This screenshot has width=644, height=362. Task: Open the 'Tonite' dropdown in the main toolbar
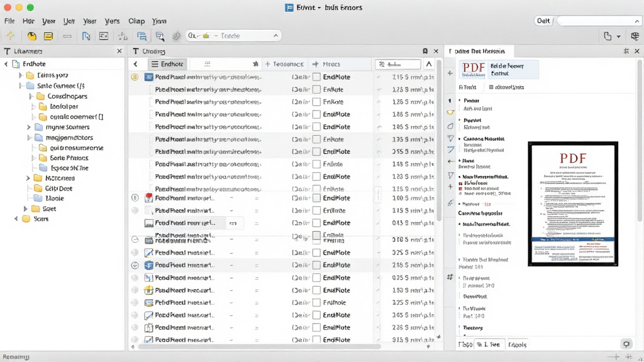[234, 36]
